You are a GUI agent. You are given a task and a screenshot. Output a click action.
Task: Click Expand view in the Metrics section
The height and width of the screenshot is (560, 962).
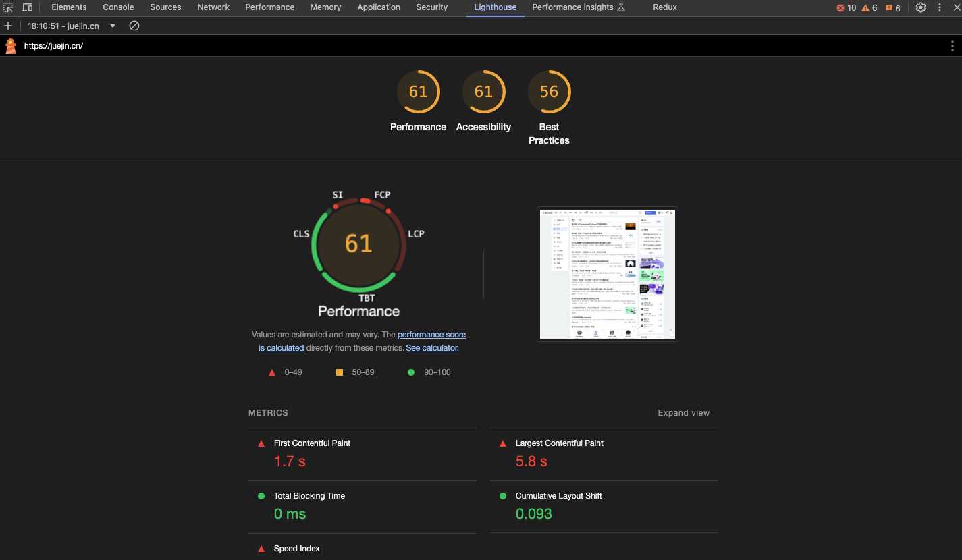click(683, 412)
